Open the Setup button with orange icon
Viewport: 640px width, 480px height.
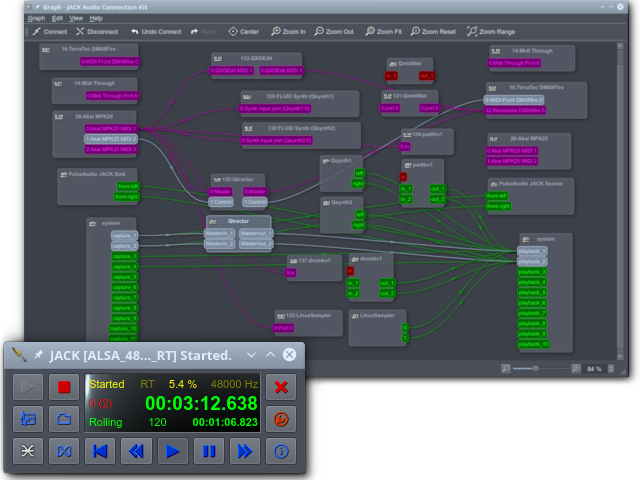281,419
